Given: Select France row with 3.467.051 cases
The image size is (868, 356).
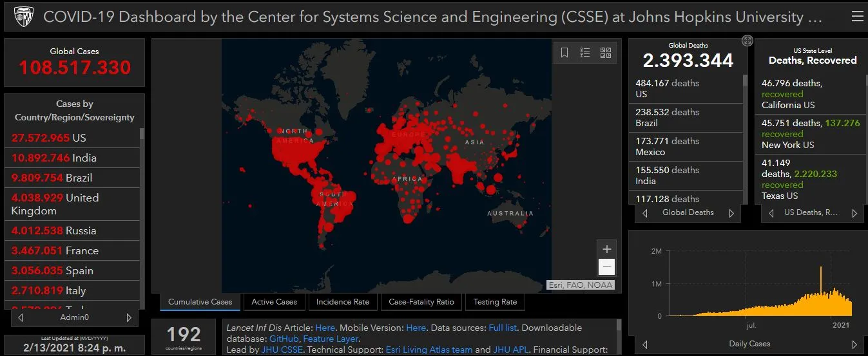Looking at the screenshot, I should [72, 250].
